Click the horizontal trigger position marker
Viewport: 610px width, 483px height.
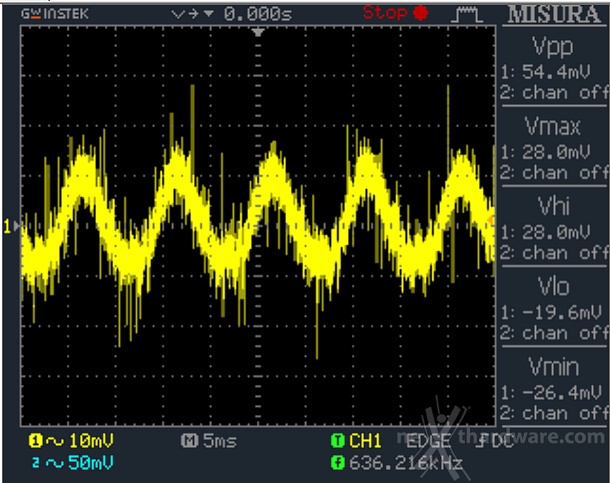click(258, 32)
